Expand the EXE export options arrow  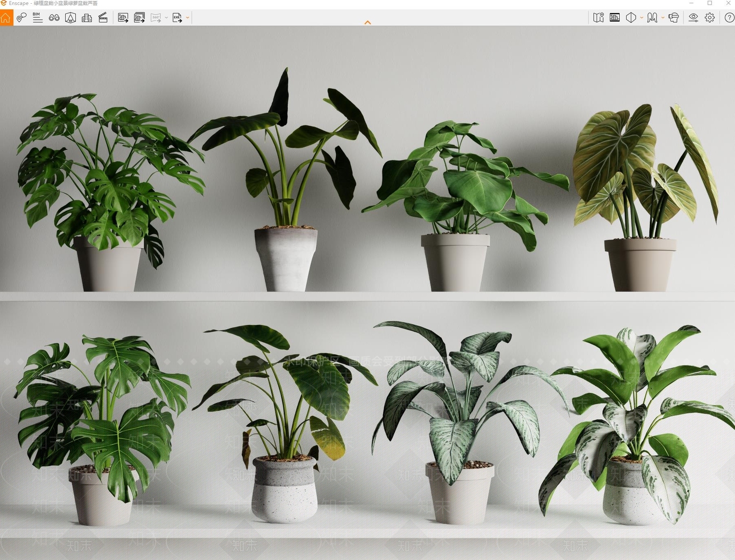(x=187, y=18)
